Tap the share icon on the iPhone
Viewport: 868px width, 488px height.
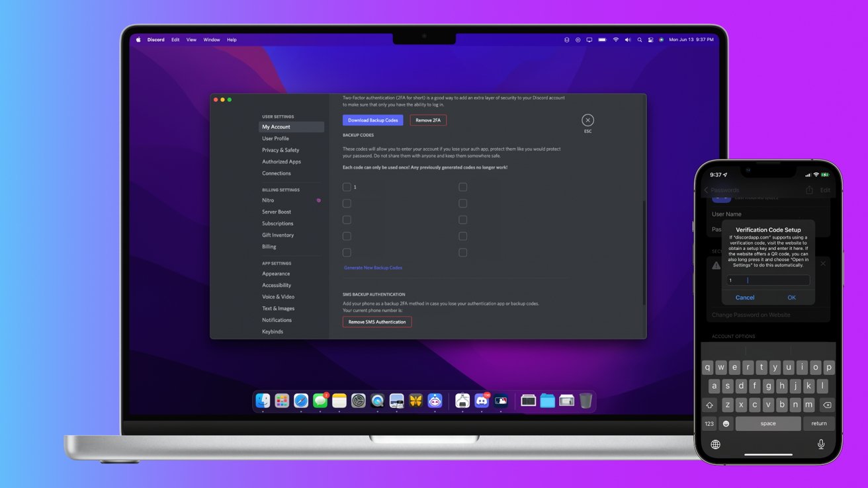point(809,190)
